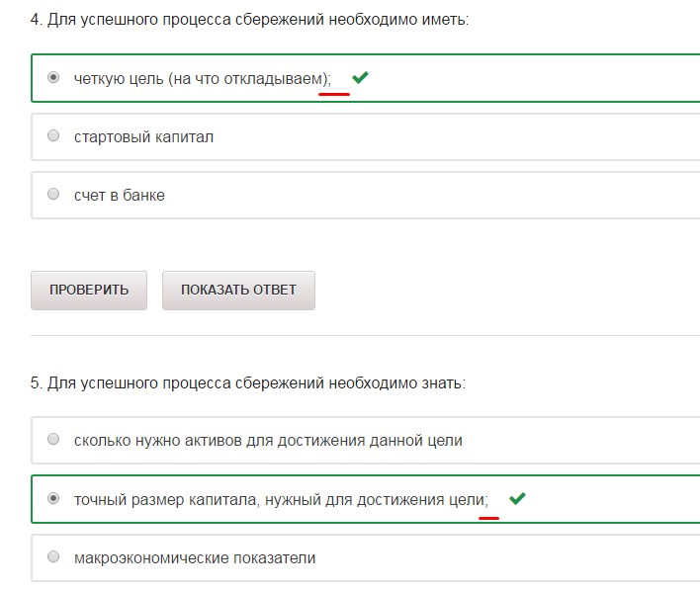This screenshot has width=700, height=591.
Task: Click answer text 'четкую цель (на что откладываем)'
Action: tap(202, 78)
